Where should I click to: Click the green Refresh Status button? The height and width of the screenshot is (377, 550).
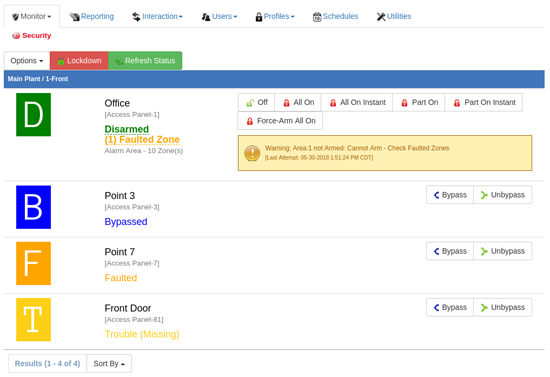(x=145, y=61)
